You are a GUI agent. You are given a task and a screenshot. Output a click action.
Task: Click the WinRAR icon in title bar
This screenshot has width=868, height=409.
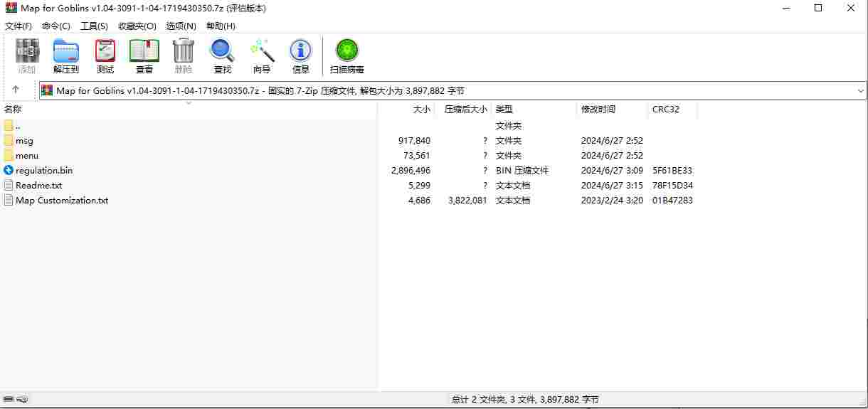pyautogui.click(x=11, y=9)
